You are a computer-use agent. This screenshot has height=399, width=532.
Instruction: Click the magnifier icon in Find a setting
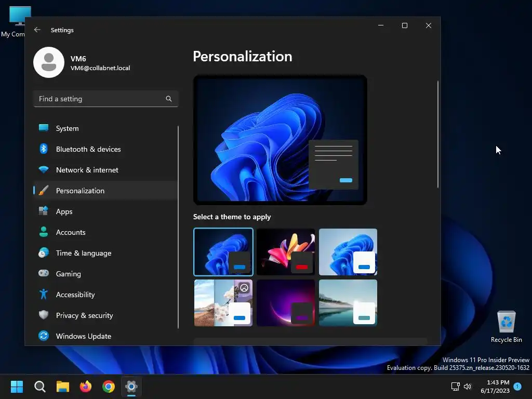click(169, 99)
